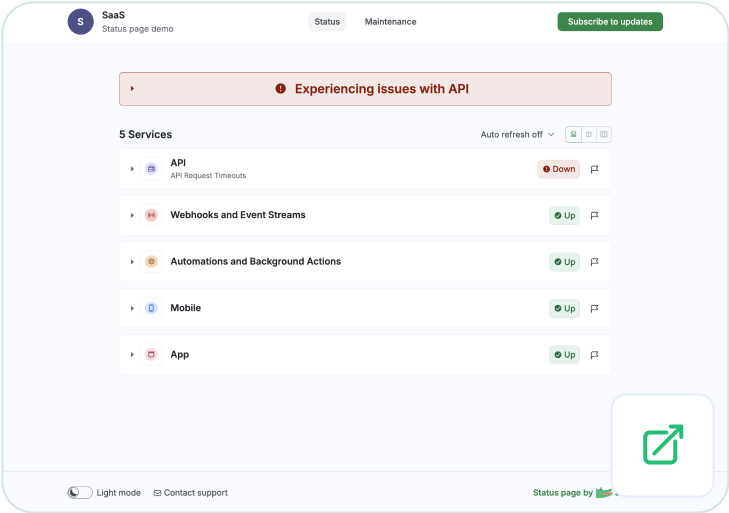Click the Mobile service icon
Screen dimensions: 729x513
pos(151,308)
